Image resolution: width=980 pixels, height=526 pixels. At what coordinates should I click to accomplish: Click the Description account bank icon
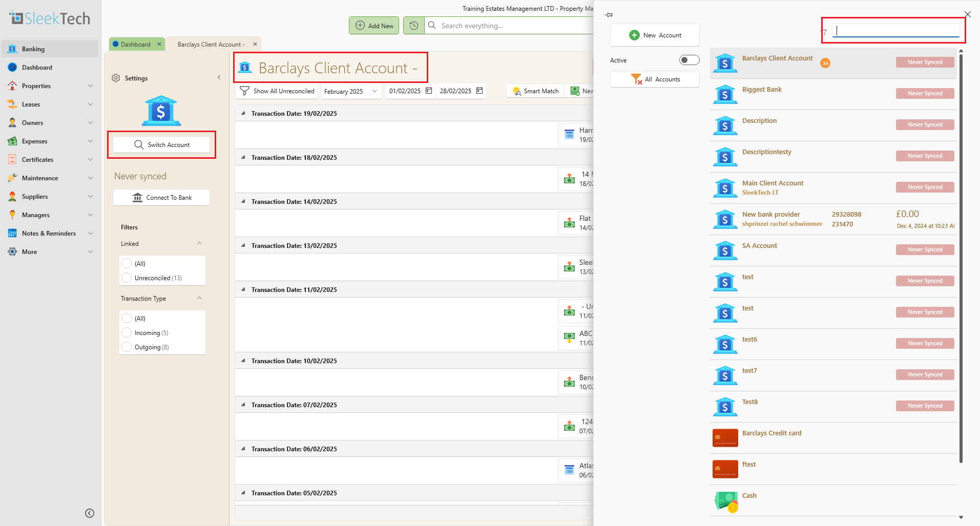[x=725, y=125]
